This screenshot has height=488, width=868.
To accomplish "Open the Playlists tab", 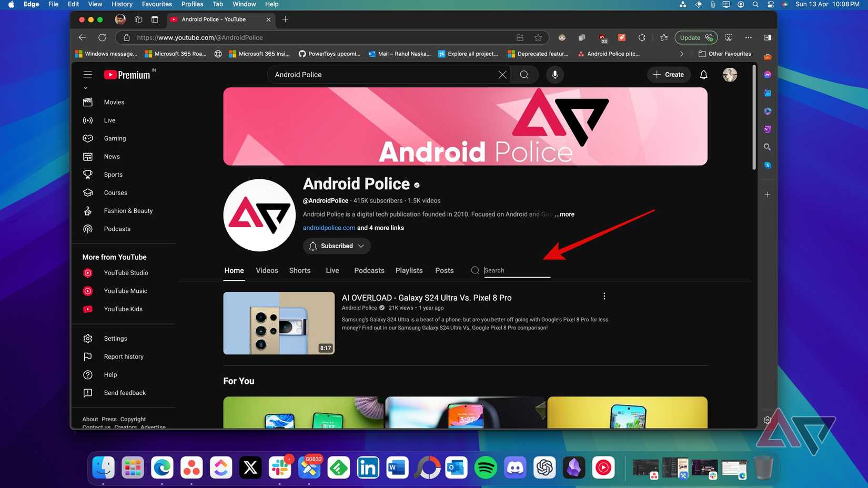I will [409, 270].
